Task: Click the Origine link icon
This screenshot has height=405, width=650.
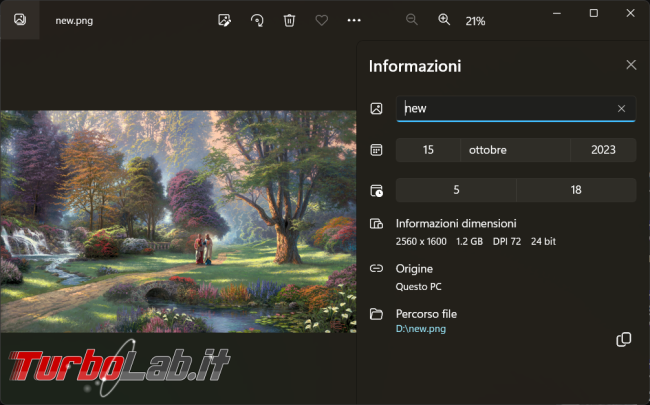Action: point(376,269)
